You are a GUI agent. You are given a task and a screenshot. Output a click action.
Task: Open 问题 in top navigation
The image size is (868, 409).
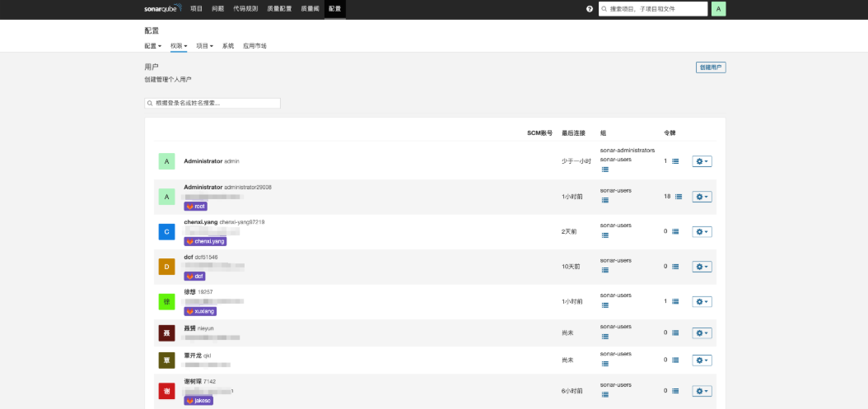217,9
